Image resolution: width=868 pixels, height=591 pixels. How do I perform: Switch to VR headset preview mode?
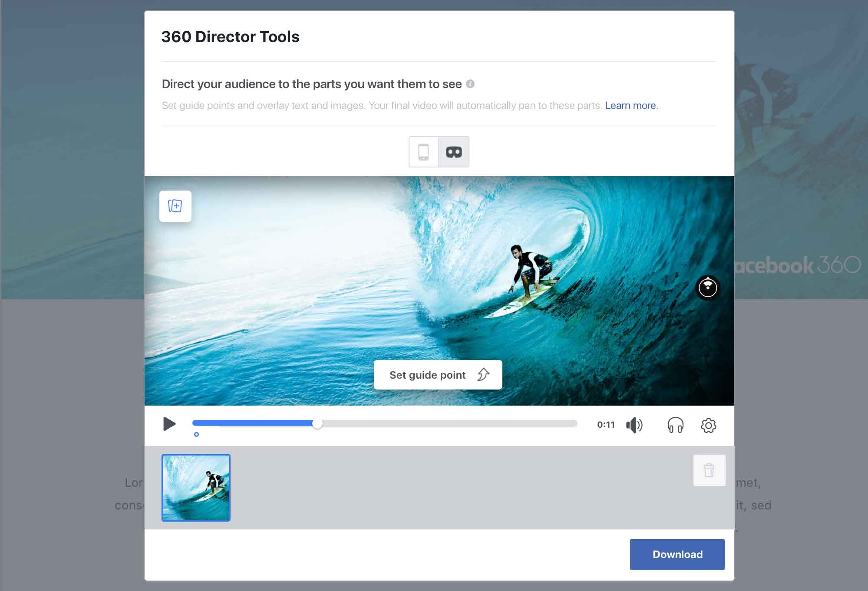click(x=454, y=152)
